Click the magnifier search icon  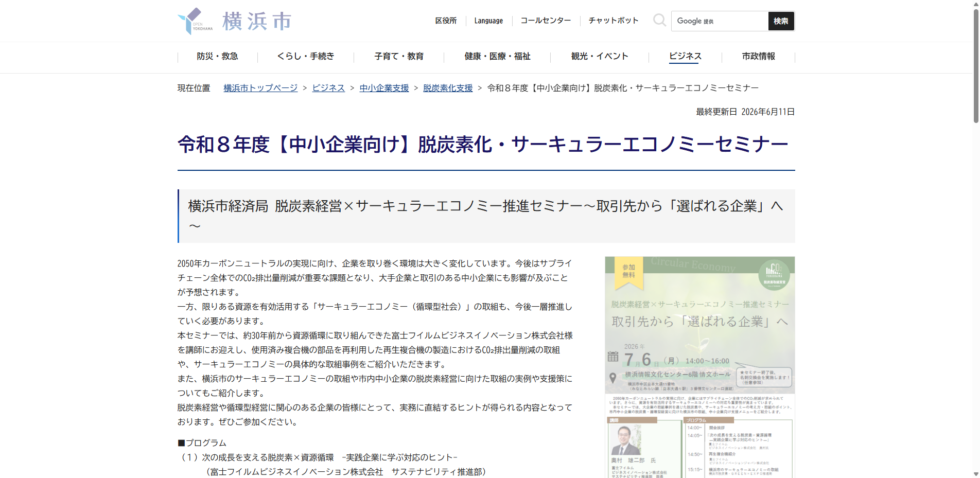[x=659, y=21]
